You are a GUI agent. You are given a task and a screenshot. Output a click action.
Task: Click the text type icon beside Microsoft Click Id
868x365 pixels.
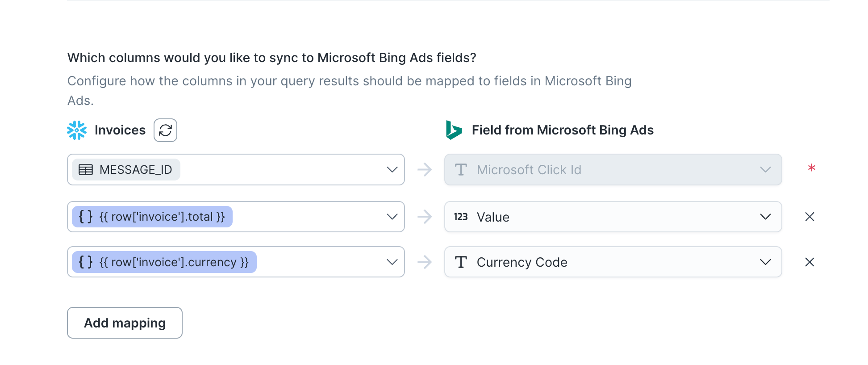pyautogui.click(x=461, y=170)
